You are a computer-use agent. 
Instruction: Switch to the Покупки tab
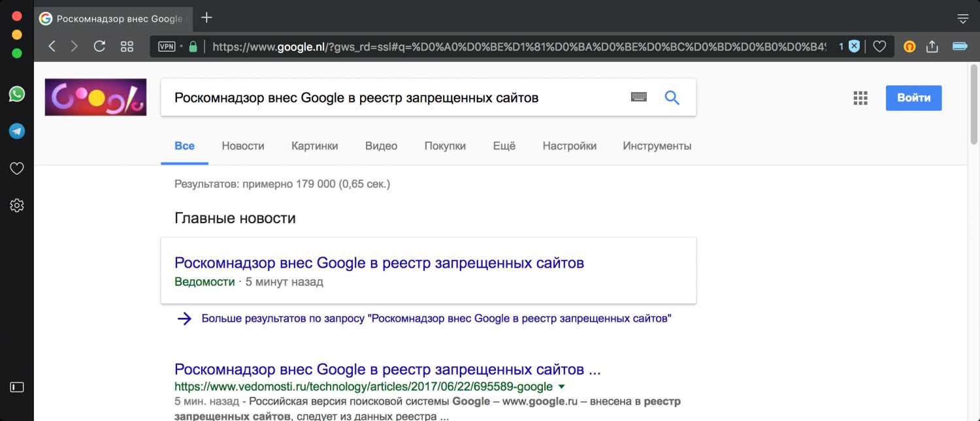click(445, 146)
